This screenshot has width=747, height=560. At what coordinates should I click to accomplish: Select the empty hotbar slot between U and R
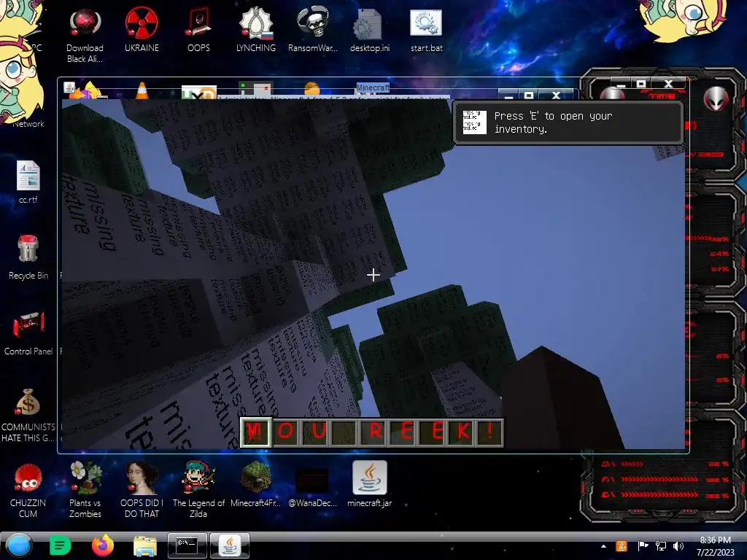[345, 432]
